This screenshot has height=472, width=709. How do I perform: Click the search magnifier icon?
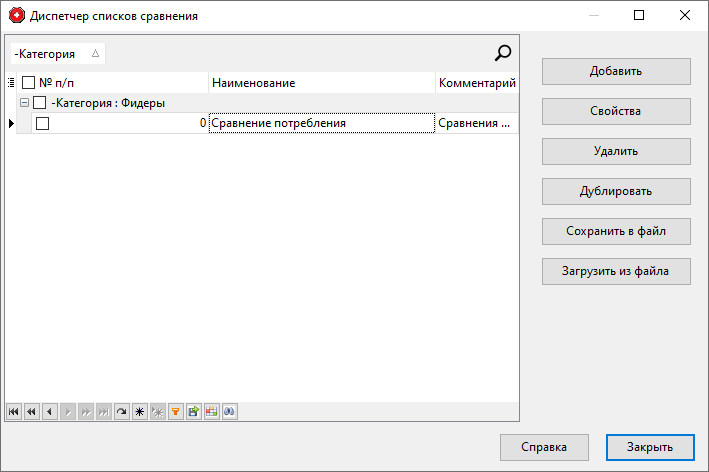(504, 54)
